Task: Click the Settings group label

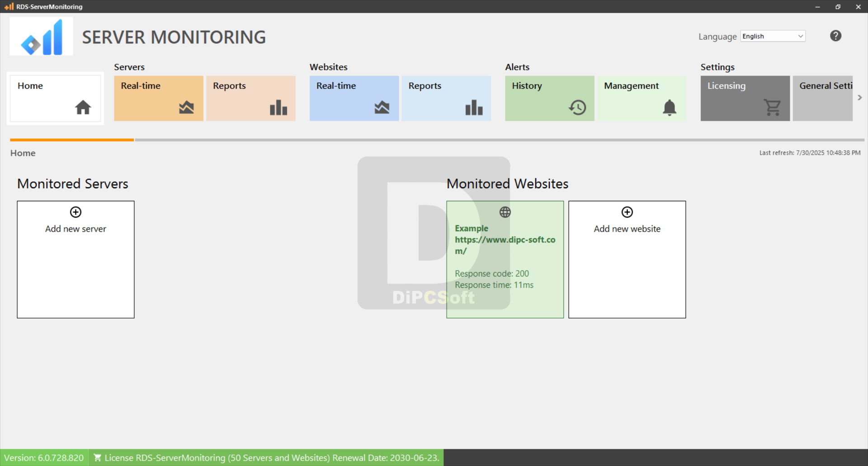Action: pos(717,67)
